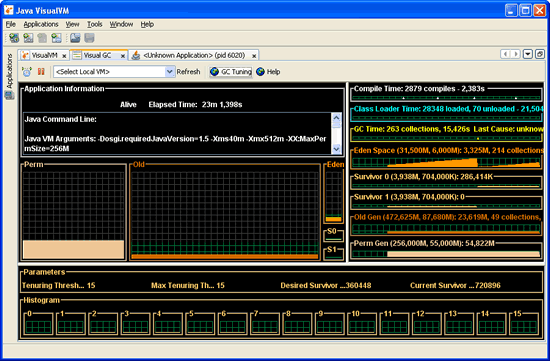Viewport: 550px width, 361px height.
Task: Click the Refresh button
Action: pos(188,72)
